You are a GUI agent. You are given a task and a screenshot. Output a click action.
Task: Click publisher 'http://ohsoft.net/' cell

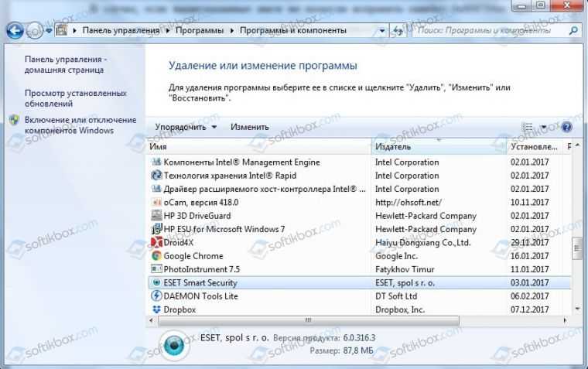(x=409, y=202)
